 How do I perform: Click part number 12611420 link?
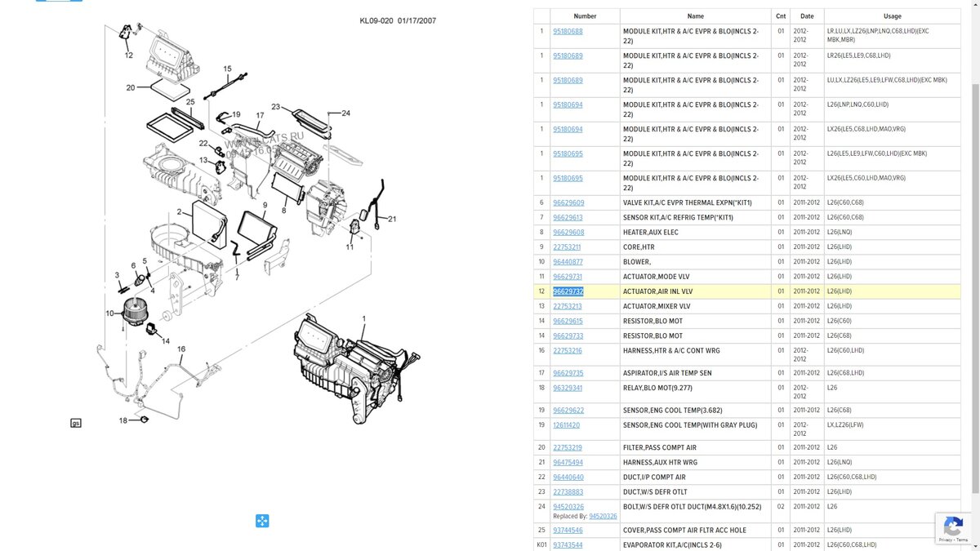566,425
